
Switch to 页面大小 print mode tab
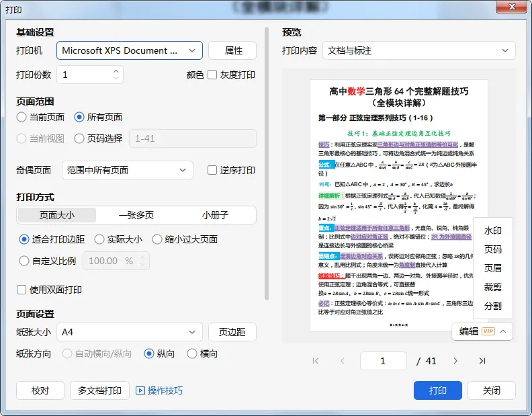pyautogui.click(x=57, y=215)
